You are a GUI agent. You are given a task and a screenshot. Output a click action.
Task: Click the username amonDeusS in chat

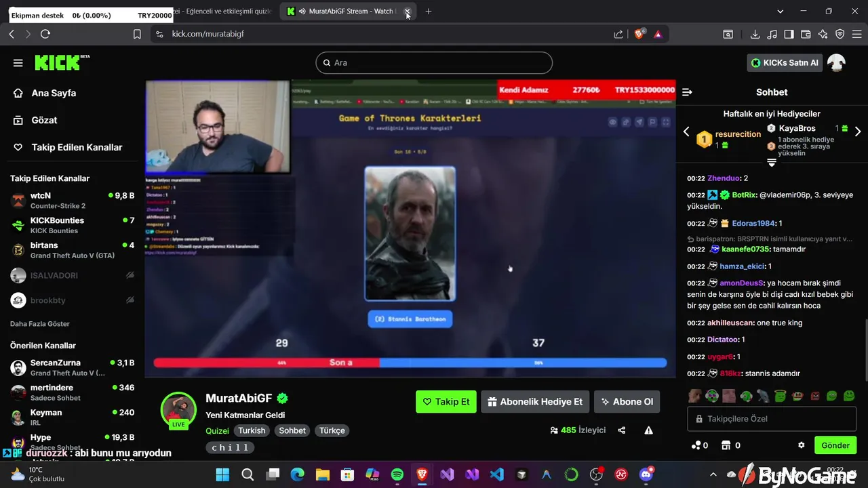coord(742,283)
